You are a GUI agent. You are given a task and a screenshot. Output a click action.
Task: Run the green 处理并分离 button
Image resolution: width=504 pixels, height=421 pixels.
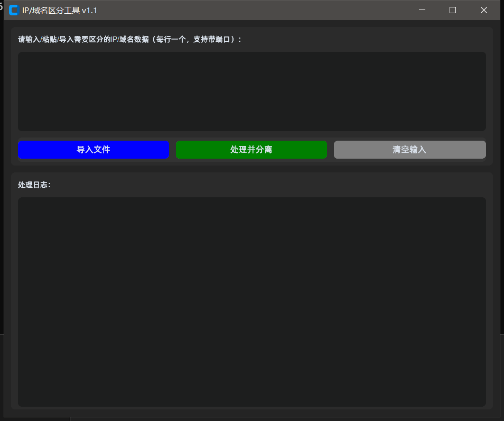point(251,150)
